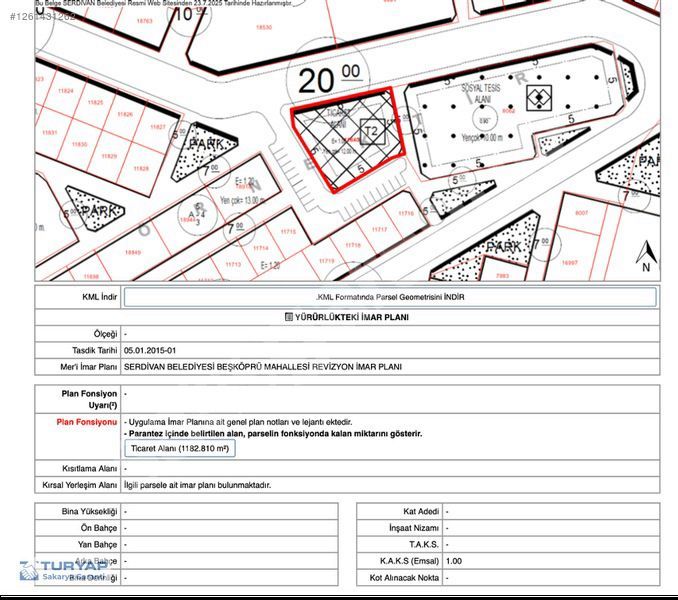Click the K.A.K.S (Emsal) value 1.00
Viewport: 678px width, 600px height.
point(454,561)
